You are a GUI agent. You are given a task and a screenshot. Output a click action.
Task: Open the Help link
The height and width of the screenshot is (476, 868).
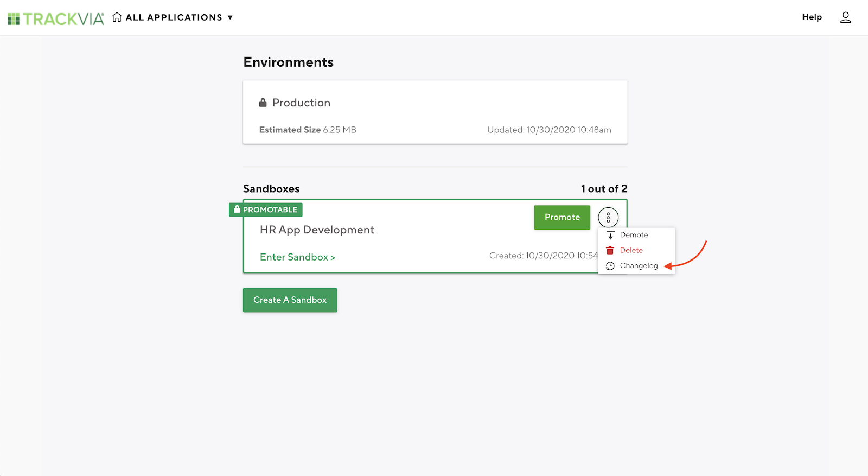point(812,17)
